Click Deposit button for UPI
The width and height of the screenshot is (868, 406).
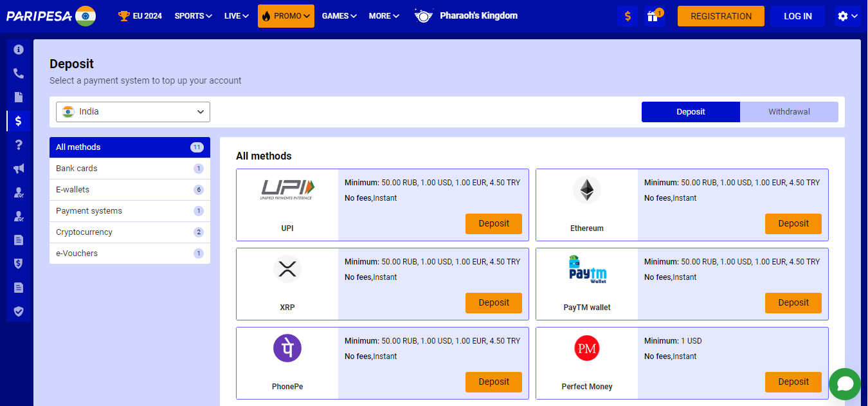pyautogui.click(x=493, y=224)
